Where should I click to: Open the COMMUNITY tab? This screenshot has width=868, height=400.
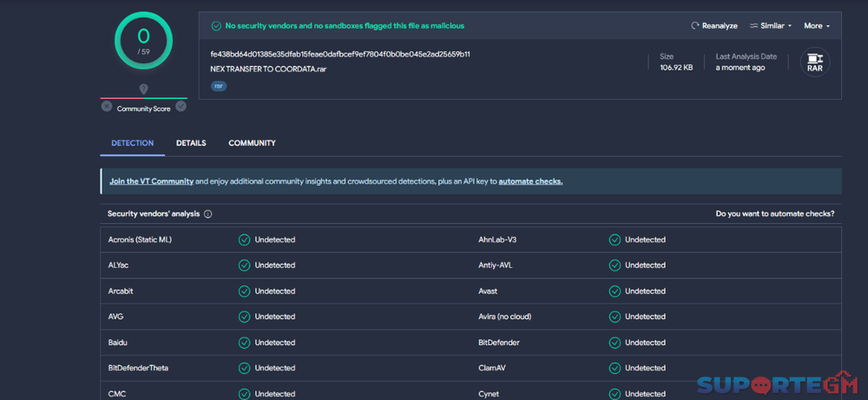(x=252, y=143)
